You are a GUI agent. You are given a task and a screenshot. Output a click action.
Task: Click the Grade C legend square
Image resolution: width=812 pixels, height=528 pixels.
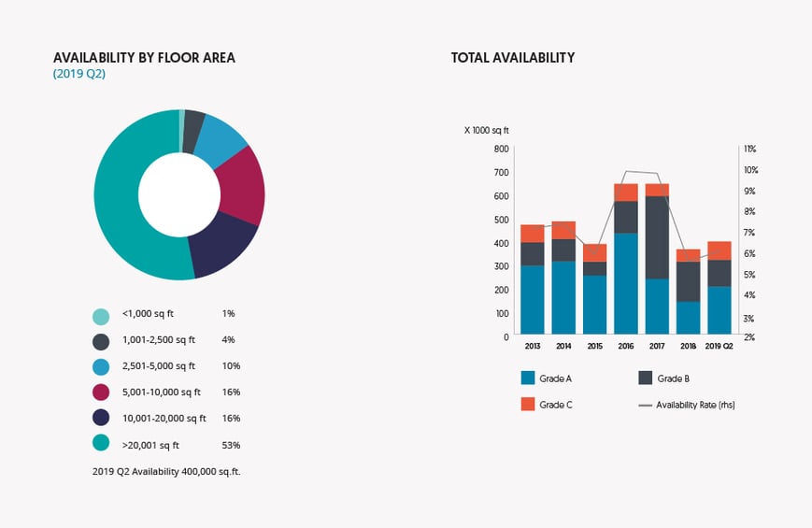point(528,404)
